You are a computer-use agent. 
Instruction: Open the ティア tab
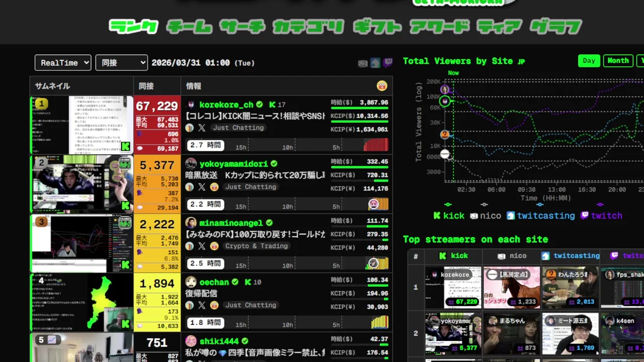[499, 26]
